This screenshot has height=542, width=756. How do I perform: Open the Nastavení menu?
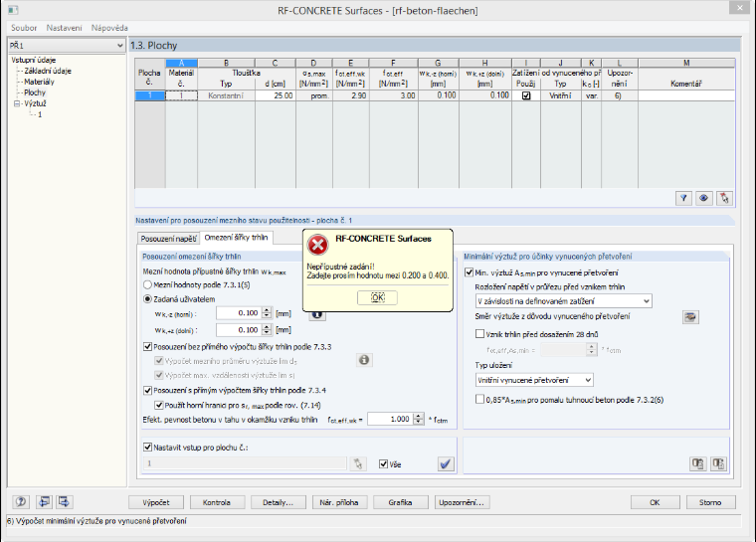click(64, 28)
